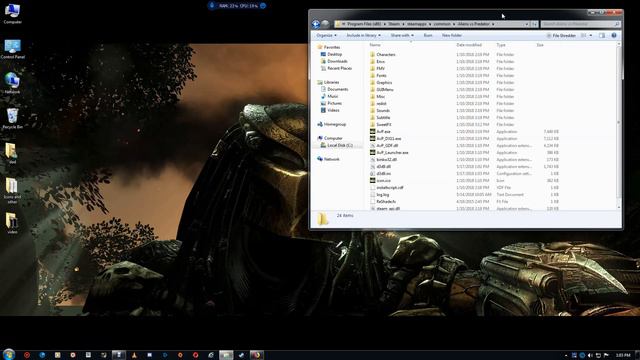
Task: Click the taskbar clock
Action: [x=622, y=356]
